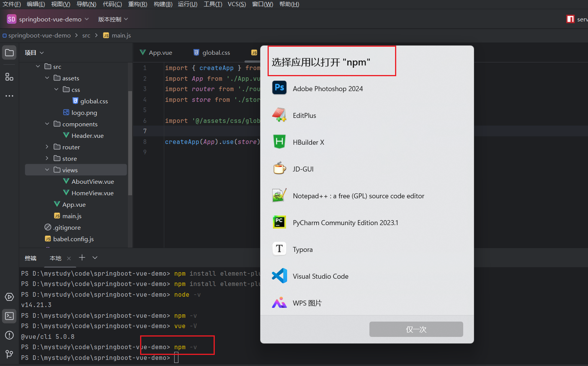588x366 pixels.
Task: Open the 编辑(E) menu
Action: (36, 4)
